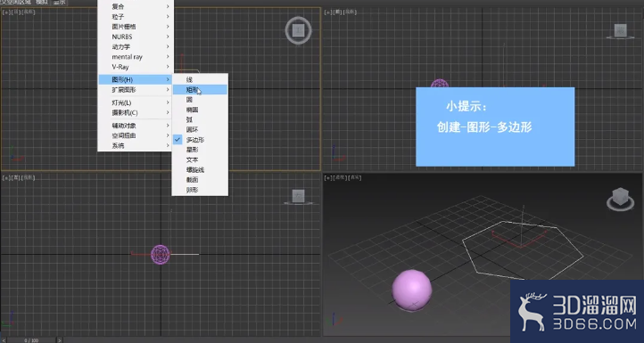Viewport: 644px width, 343px height.
Task: Select 螺旋线 (Helix) entry
Action: click(200, 170)
